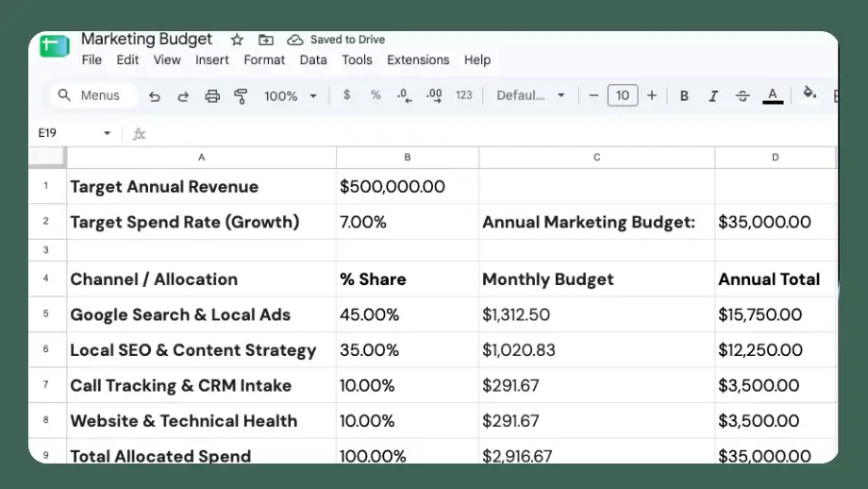
Task: Click the undo arrow
Action: [x=155, y=96]
